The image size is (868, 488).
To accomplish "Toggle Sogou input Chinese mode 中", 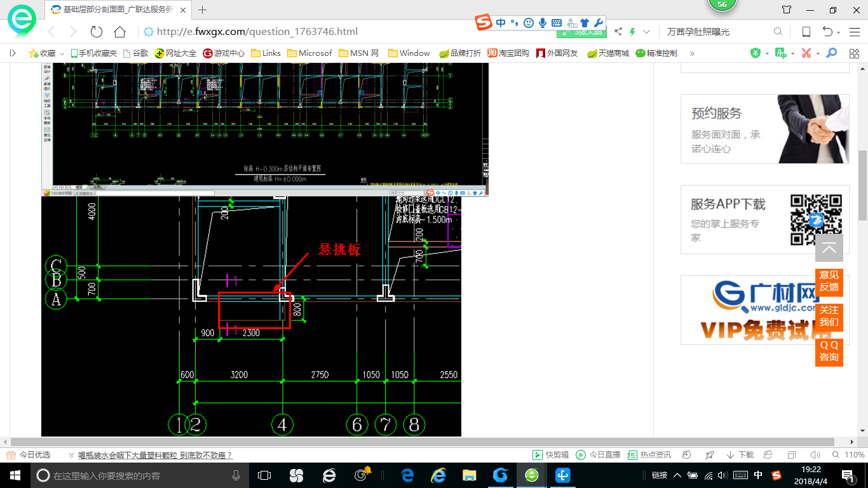I will click(501, 23).
